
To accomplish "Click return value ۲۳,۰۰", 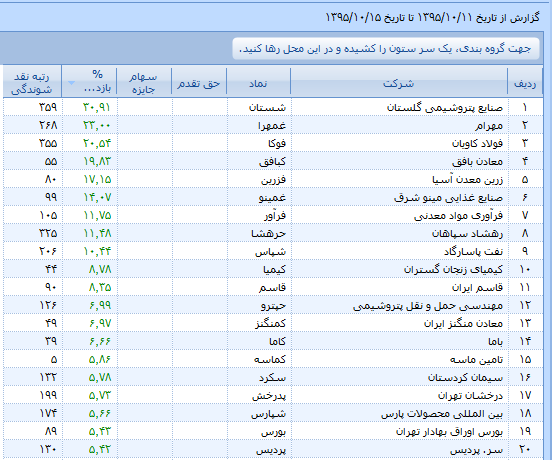I will [x=97, y=125].
